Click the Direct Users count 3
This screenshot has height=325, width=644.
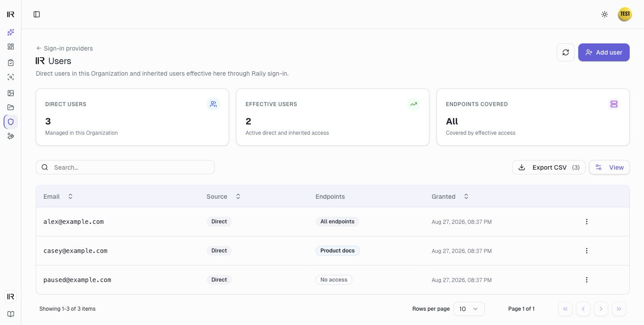(48, 121)
